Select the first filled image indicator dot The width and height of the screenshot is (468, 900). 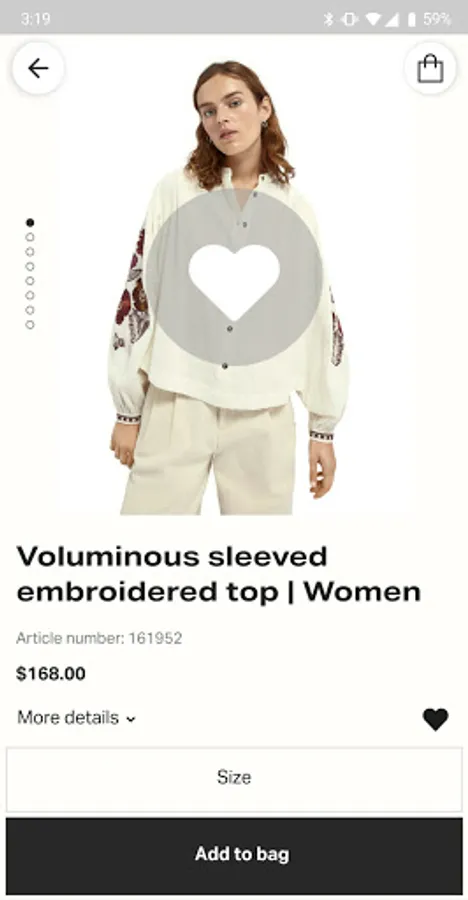[30, 222]
